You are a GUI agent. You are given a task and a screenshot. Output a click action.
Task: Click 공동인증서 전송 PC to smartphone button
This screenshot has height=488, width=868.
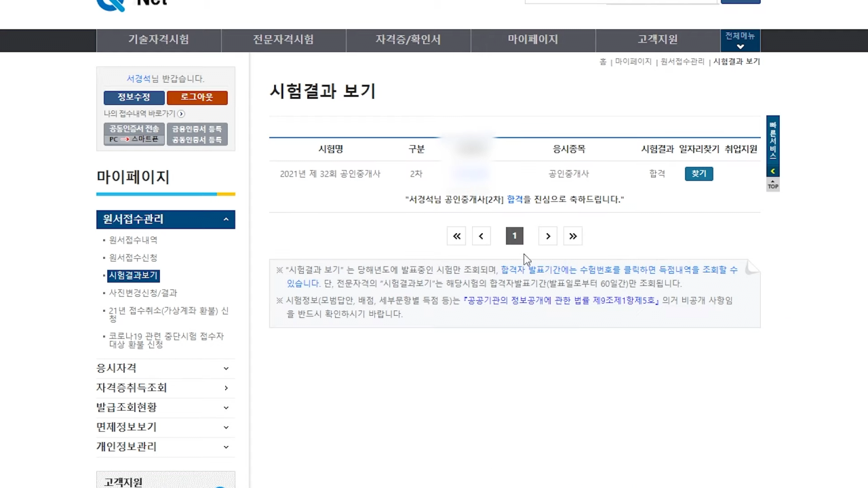tap(134, 134)
